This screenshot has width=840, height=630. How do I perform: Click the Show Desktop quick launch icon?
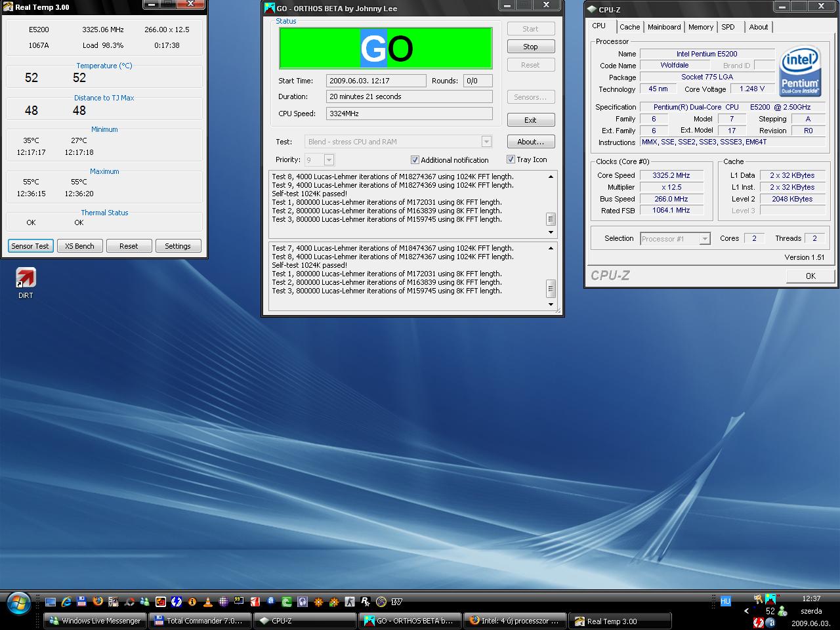click(51, 602)
